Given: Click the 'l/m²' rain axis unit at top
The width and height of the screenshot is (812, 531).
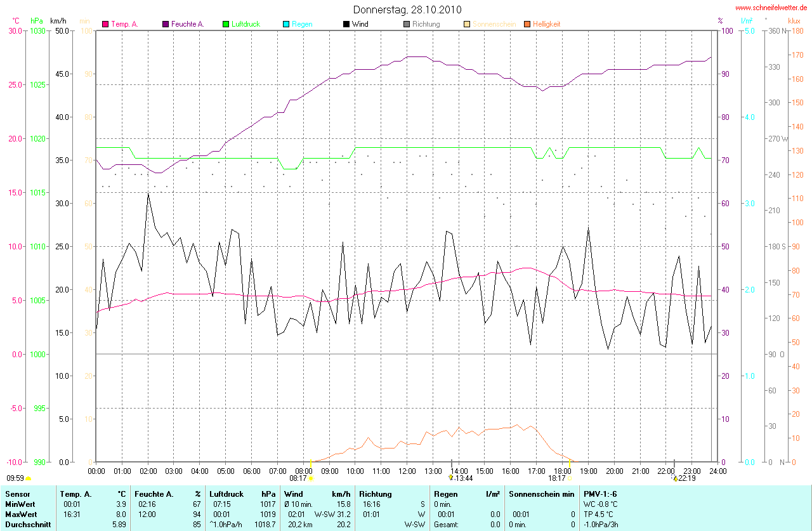Looking at the screenshot, I should (747, 21).
